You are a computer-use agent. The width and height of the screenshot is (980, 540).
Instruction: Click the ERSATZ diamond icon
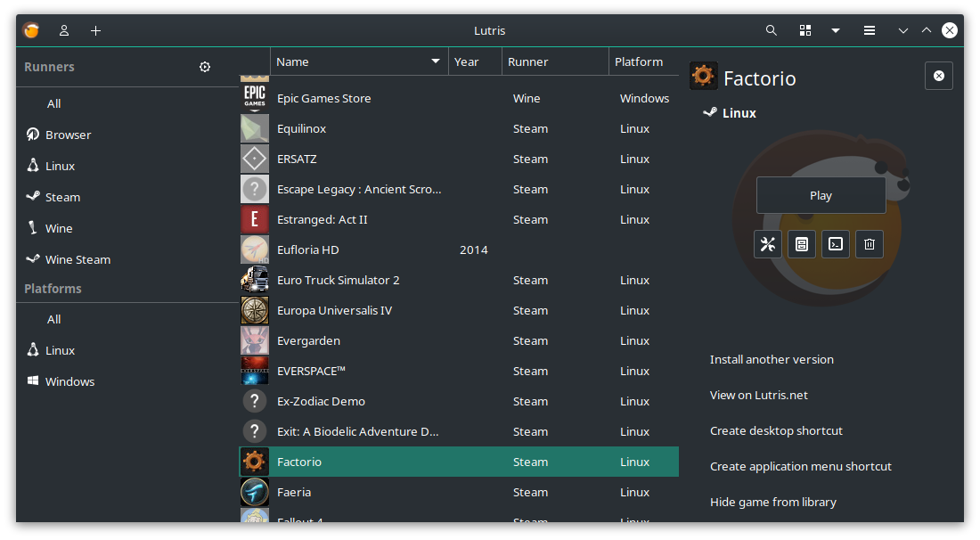(255, 159)
